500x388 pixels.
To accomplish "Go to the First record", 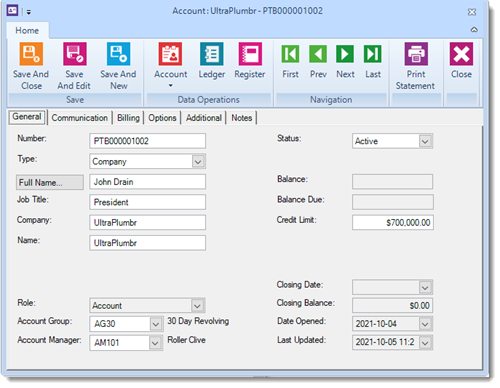I will tap(290, 54).
